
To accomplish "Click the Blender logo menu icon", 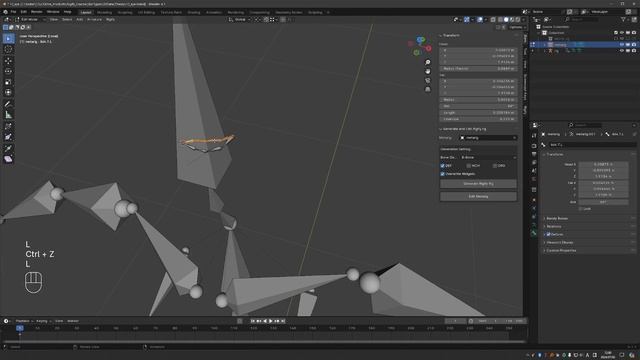I will tap(5, 12).
